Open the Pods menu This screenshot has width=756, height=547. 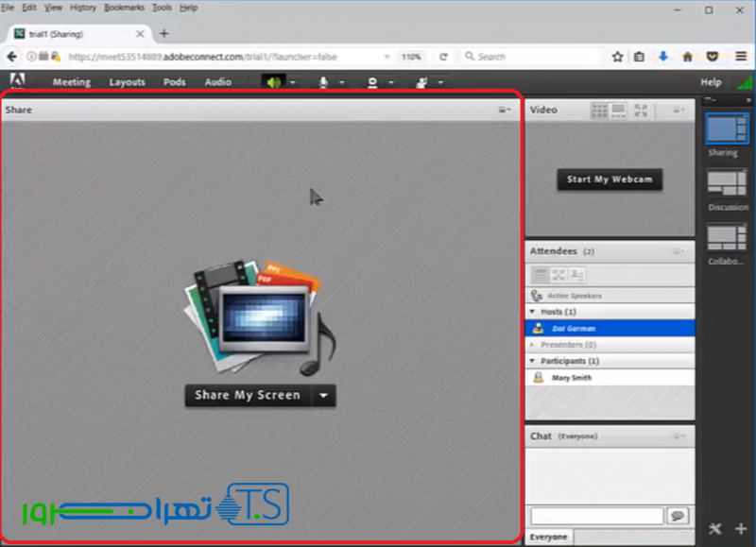click(x=175, y=82)
